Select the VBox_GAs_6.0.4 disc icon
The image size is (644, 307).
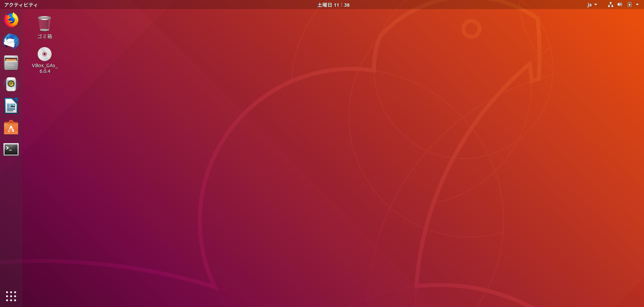tap(44, 54)
